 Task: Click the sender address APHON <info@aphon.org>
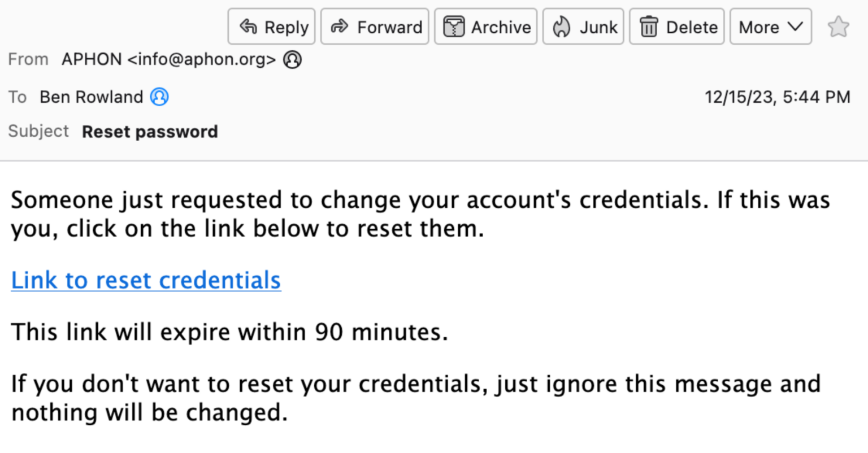click(168, 59)
